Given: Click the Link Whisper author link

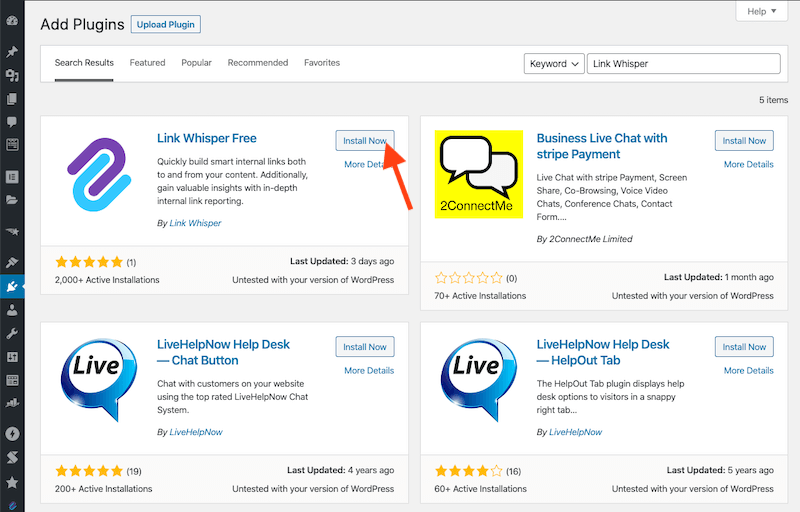Looking at the screenshot, I should pyautogui.click(x=195, y=223).
